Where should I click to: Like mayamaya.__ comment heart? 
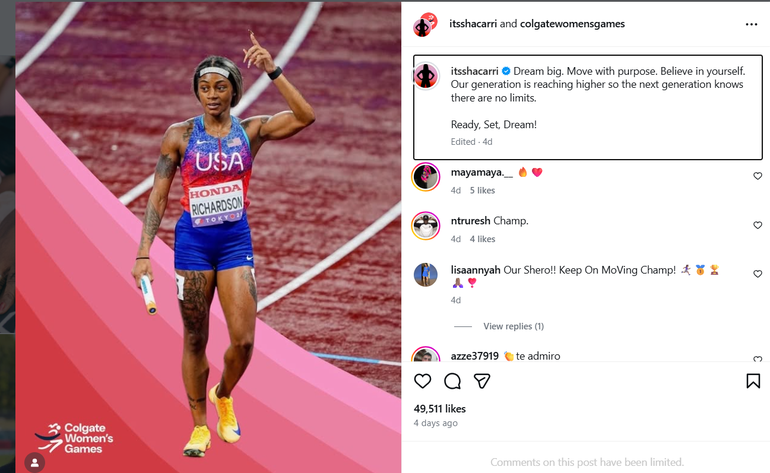(x=758, y=176)
